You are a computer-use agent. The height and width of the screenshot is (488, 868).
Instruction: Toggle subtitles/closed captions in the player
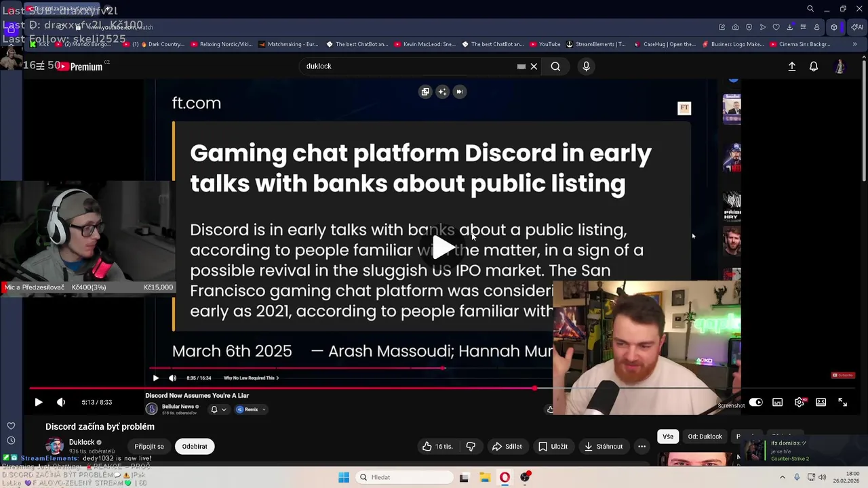[x=778, y=402]
